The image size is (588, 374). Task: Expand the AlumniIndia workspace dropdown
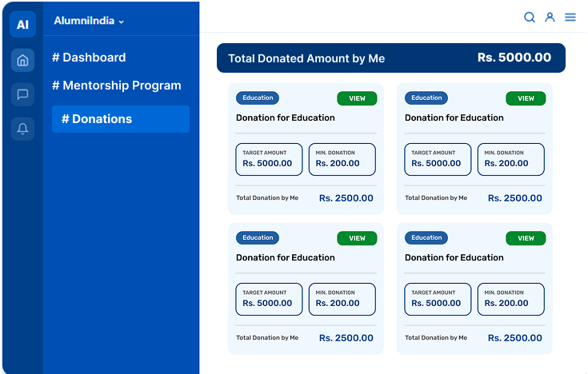pyautogui.click(x=90, y=22)
